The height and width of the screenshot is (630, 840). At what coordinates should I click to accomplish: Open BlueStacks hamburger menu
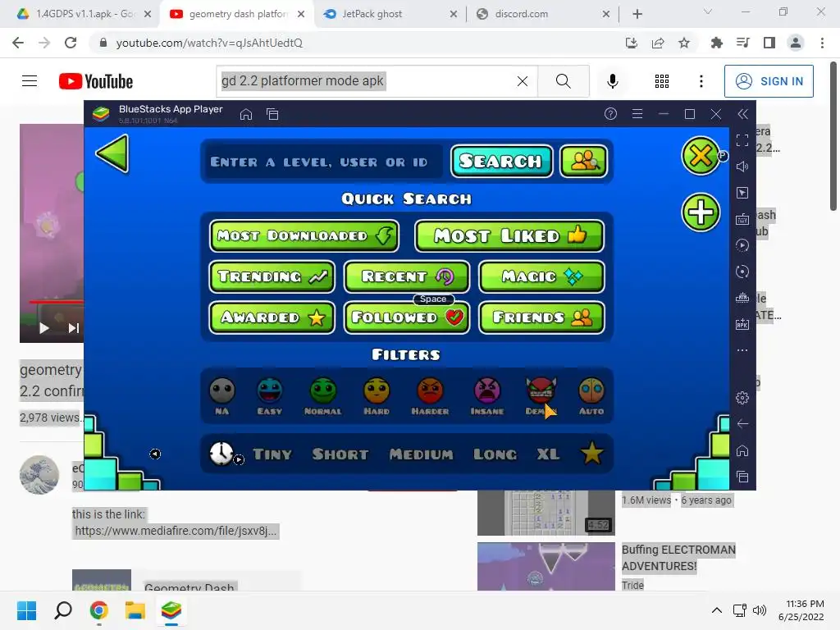637,113
